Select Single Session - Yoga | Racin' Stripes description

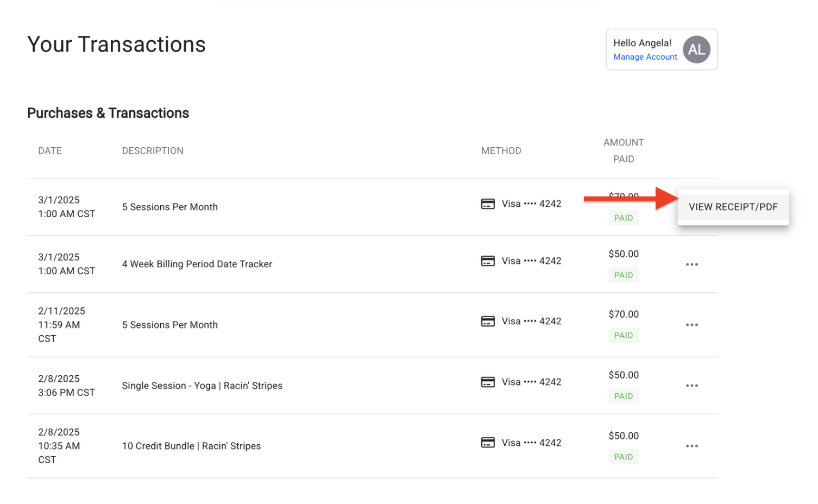(202, 386)
